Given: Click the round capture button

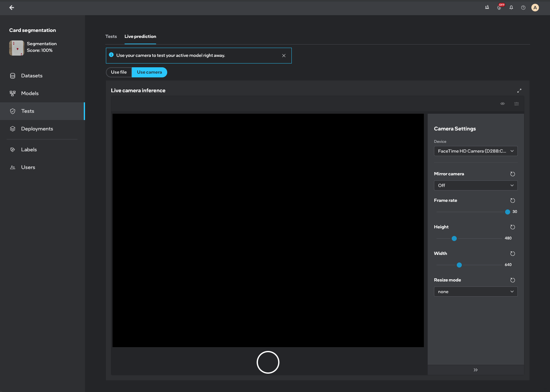Looking at the screenshot, I should pos(268,362).
